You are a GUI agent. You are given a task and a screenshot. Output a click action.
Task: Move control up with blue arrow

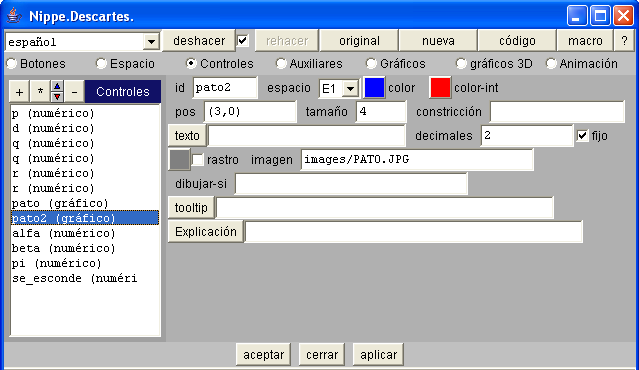coord(57,86)
